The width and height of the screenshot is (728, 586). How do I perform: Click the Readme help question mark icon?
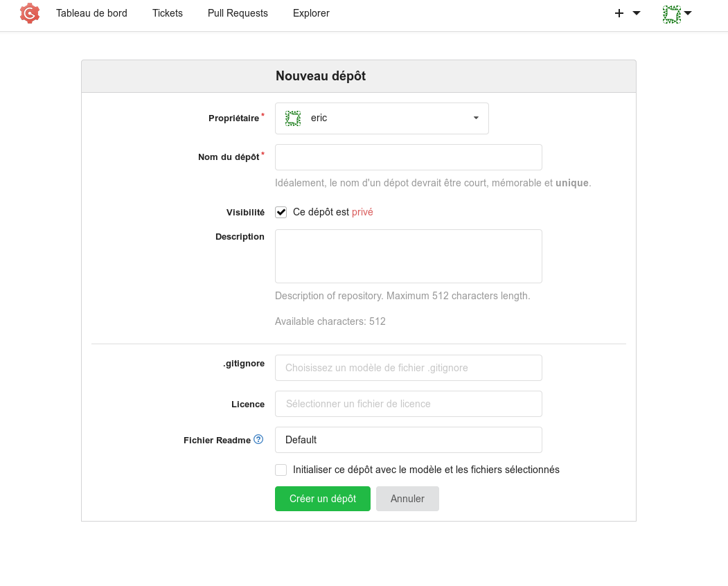pyautogui.click(x=258, y=439)
